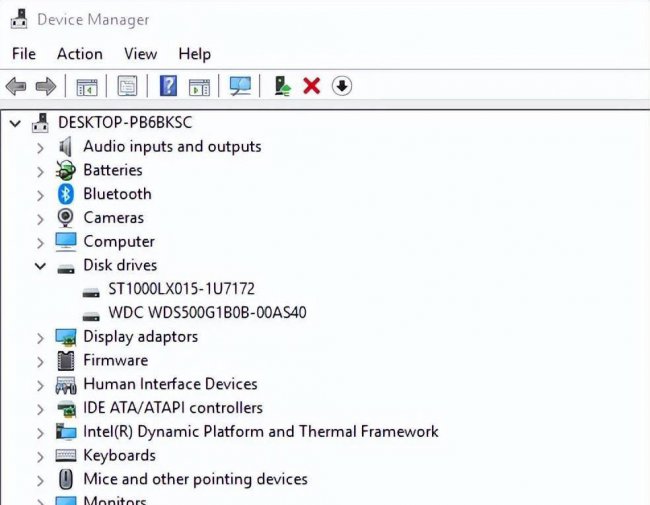The width and height of the screenshot is (650, 505).
Task: Open the File menu
Action: click(x=24, y=54)
